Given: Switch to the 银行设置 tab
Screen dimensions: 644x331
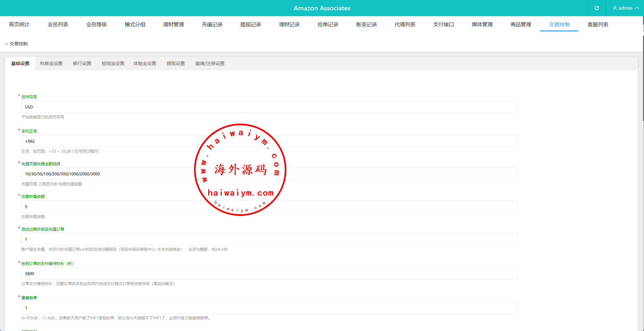Looking at the screenshot, I should 82,63.
